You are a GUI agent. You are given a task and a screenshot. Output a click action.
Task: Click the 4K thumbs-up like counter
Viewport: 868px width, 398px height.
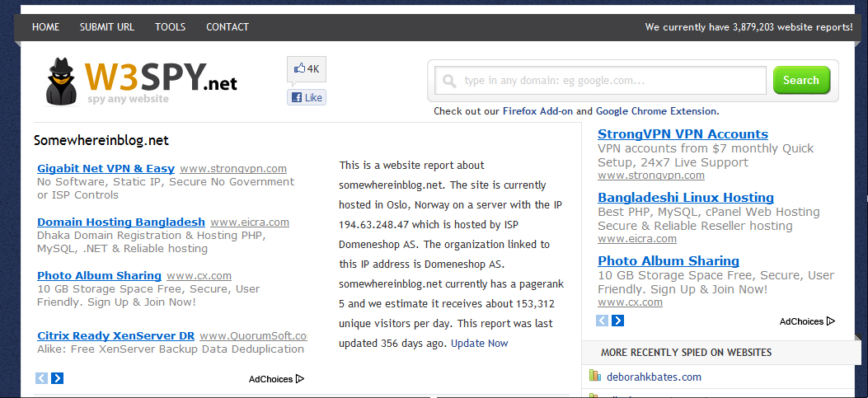(x=307, y=69)
